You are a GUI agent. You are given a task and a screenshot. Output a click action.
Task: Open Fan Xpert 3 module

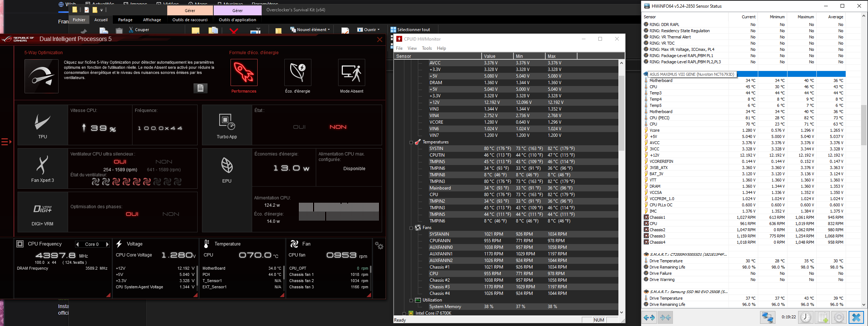click(x=42, y=168)
